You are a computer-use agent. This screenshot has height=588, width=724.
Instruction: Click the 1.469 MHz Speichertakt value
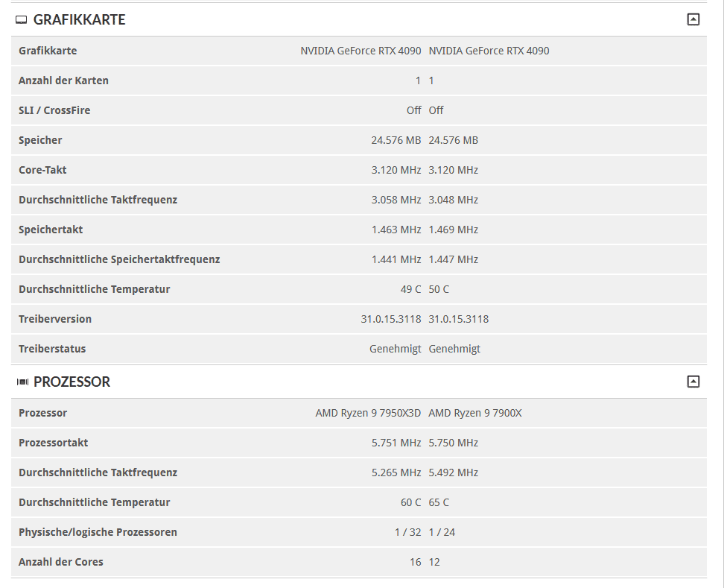coord(454,230)
